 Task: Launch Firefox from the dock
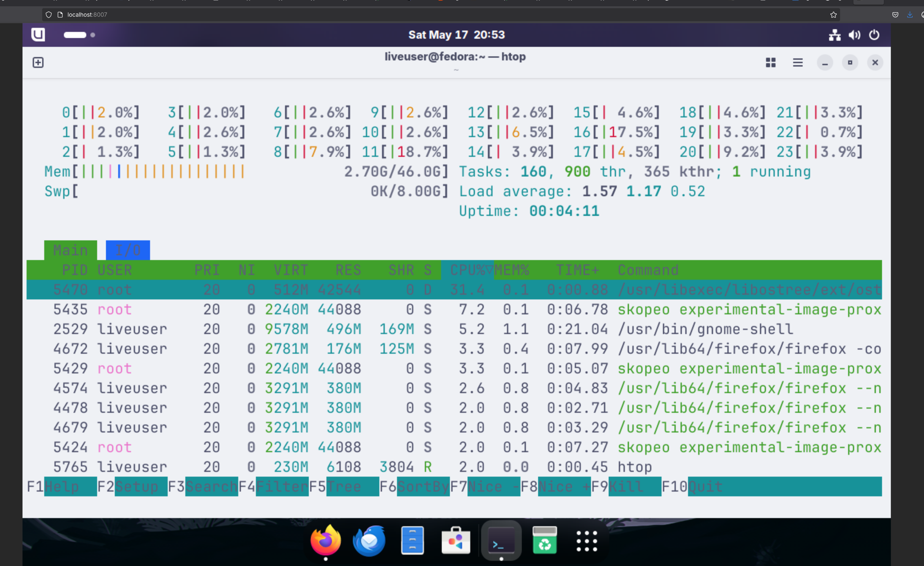point(325,541)
